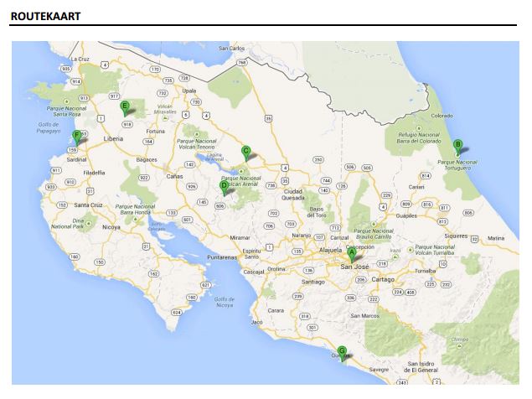This screenshot has width=532, height=399.
Task: Click the Savegre label
Action: 379,370
